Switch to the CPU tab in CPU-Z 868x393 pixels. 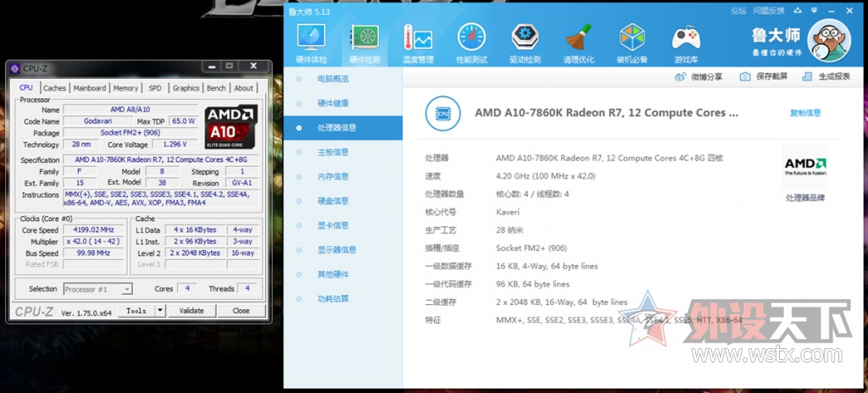(26, 87)
